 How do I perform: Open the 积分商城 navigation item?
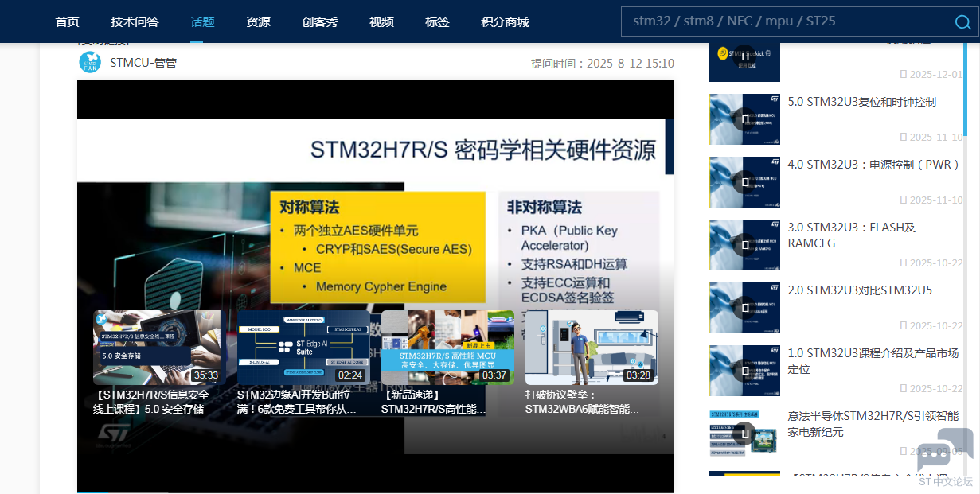[505, 21]
